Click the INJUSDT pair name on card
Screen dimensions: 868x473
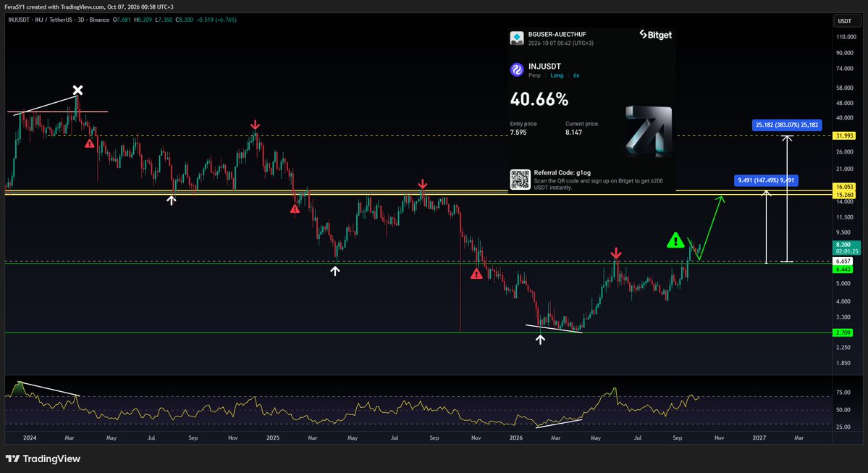tap(544, 67)
